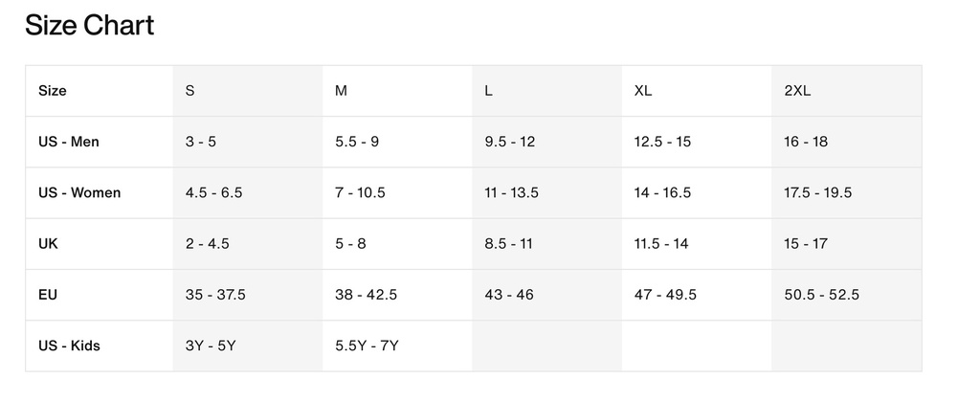Click the 8.5 - 11 UK cell
Image resolution: width=980 pixels, height=401 pixels.
tap(509, 244)
